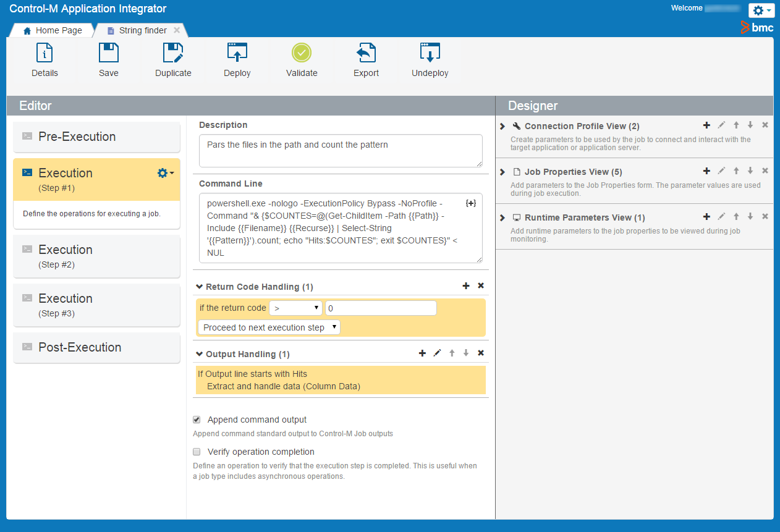Select the Post-Execution step

[96, 347]
